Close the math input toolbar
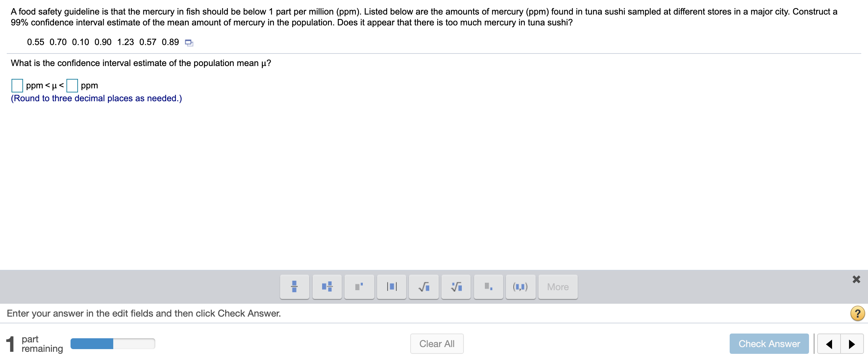The image size is (868, 364). click(857, 279)
